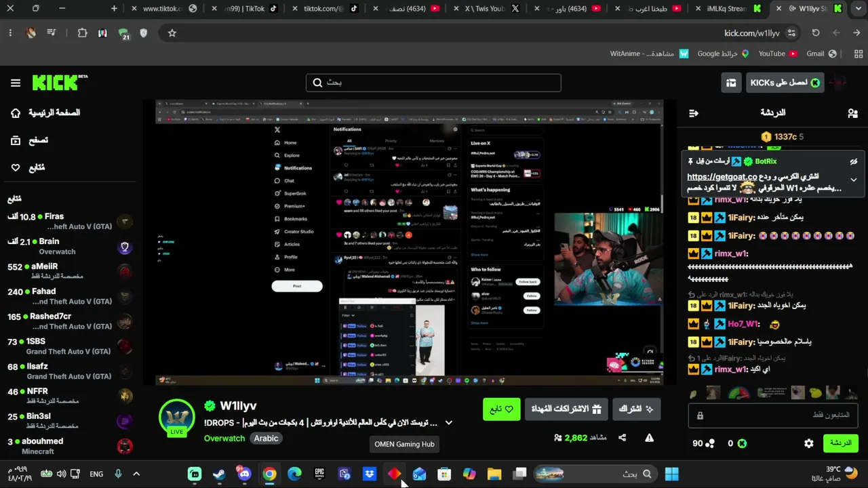
Task: Open Firas channel in the following list
Action: [x=68, y=221]
